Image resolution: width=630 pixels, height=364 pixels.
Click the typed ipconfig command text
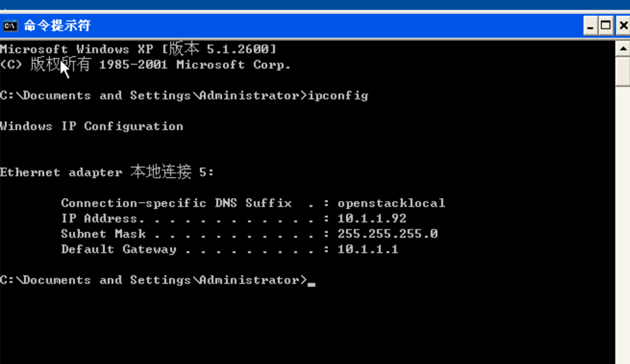338,95
